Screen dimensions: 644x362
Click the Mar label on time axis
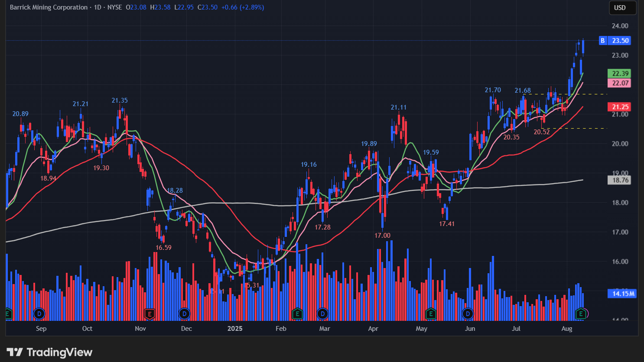(x=325, y=329)
